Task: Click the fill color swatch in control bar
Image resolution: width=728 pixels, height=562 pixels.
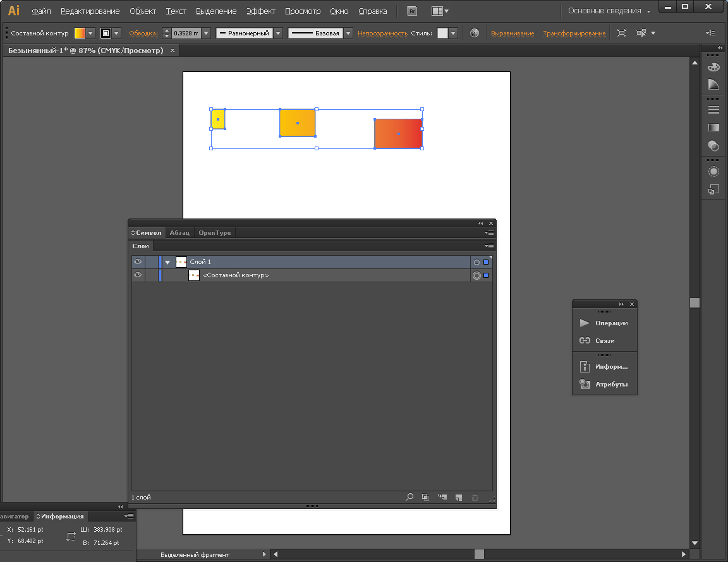Action: [x=80, y=33]
